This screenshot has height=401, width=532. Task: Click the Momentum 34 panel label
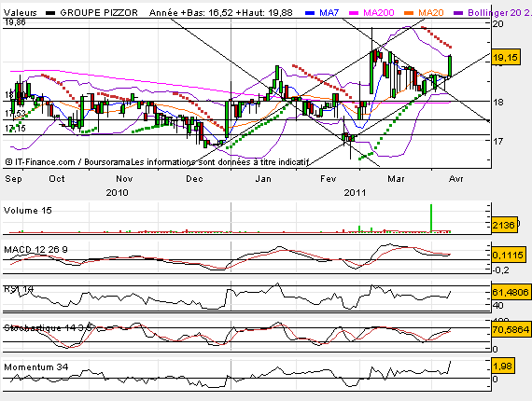[x=36, y=367]
